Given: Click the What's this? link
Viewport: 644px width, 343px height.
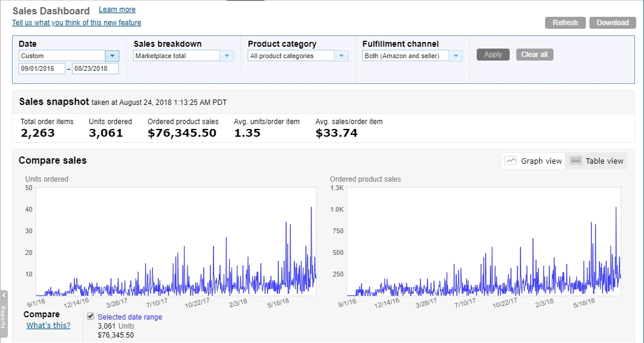Looking at the screenshot, I should pyautogui.click(x=48, y=325).
